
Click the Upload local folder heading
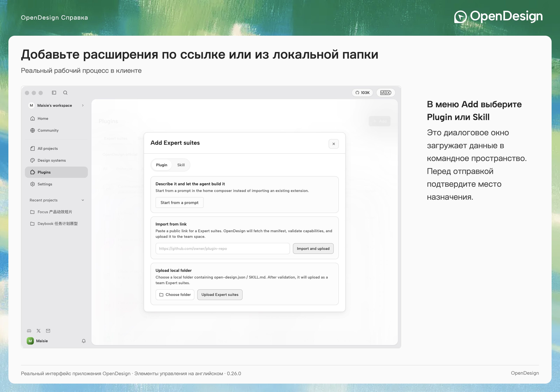point(174,271)
